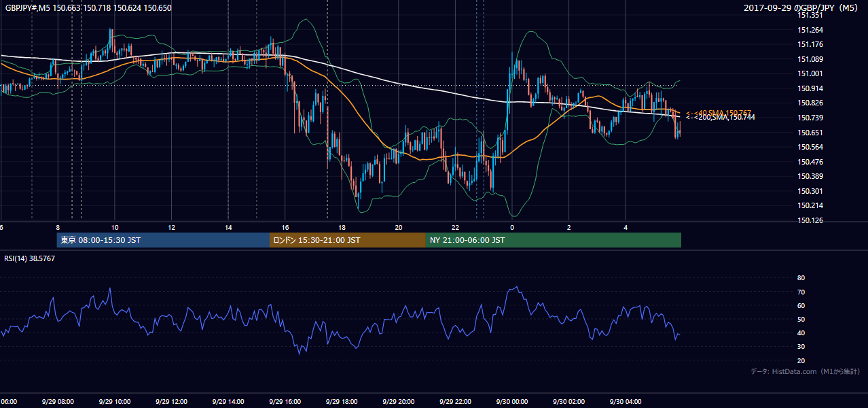The width and height of the screenshot is (868, 408).
Task: Click price axis label 151.176
Action: pyautogui.click(x=811, y=44)
